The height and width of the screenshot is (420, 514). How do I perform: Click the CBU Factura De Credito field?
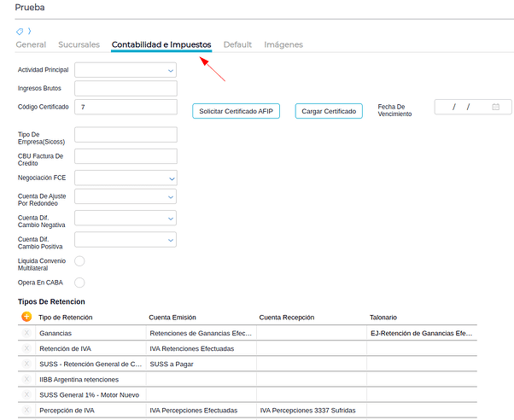click(126, 156)
